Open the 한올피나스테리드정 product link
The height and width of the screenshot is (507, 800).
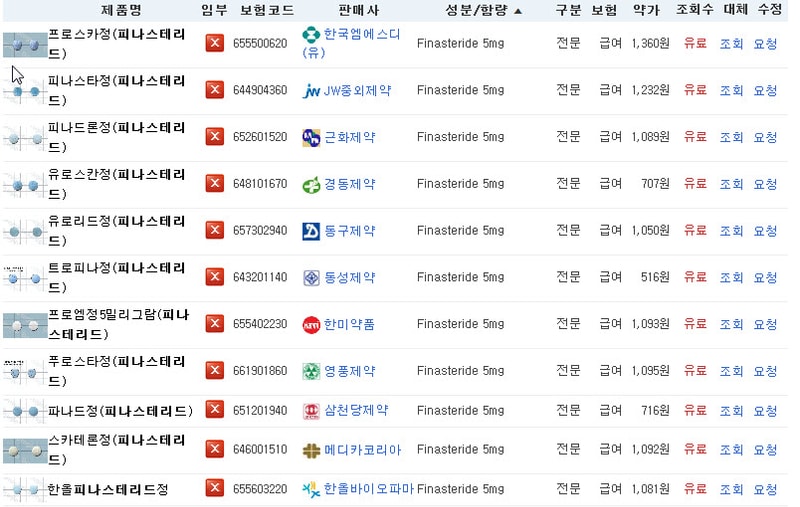108,489
